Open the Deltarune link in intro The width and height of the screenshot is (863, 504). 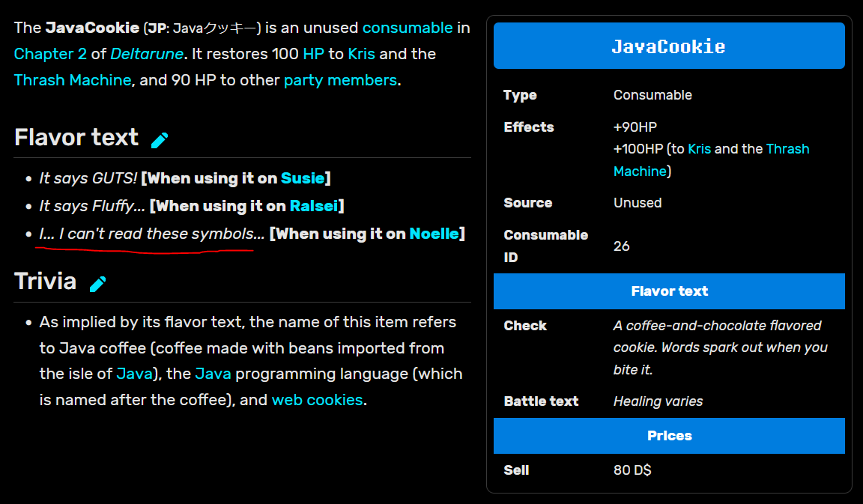(x=146, y=54)
